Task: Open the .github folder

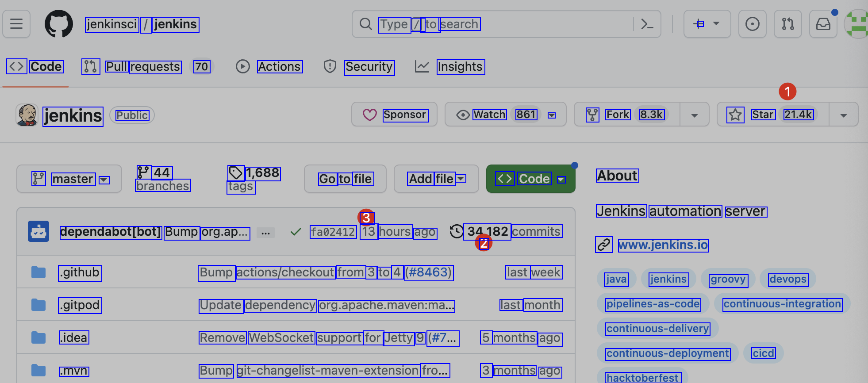Action: [80, 272]
